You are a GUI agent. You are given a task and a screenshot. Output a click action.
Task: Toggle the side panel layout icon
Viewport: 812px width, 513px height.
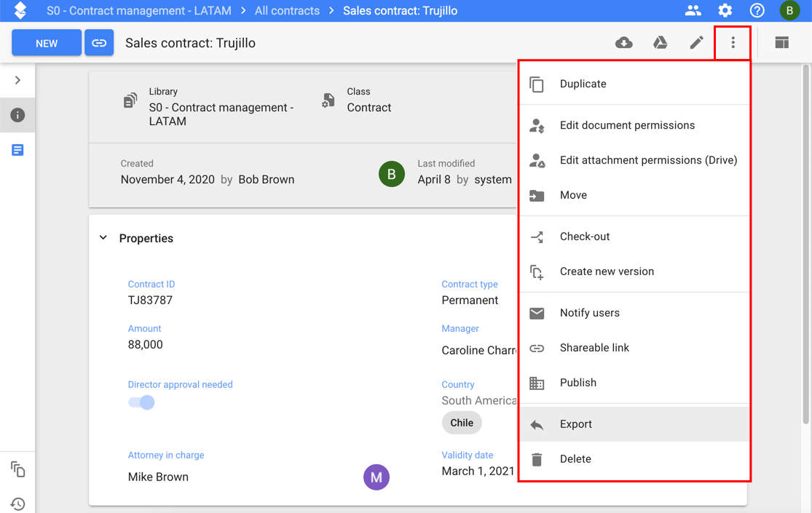click(x=782, y=42)
